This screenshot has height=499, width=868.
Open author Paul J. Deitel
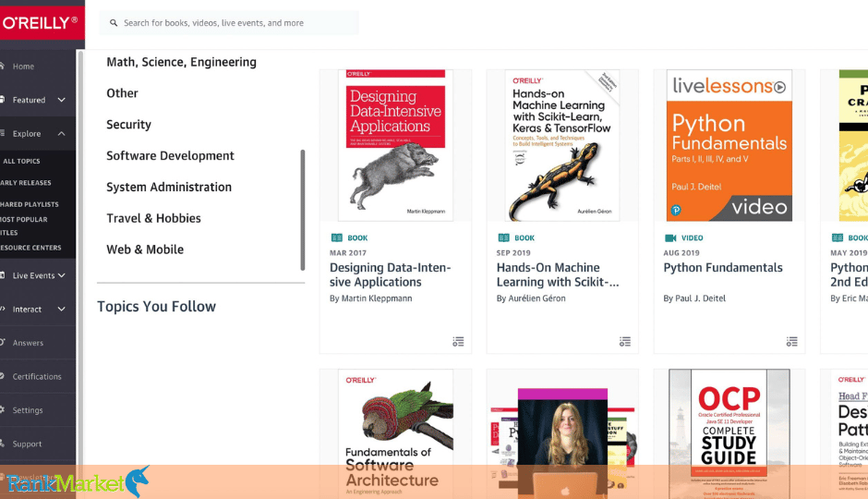[x=700, y=298]
